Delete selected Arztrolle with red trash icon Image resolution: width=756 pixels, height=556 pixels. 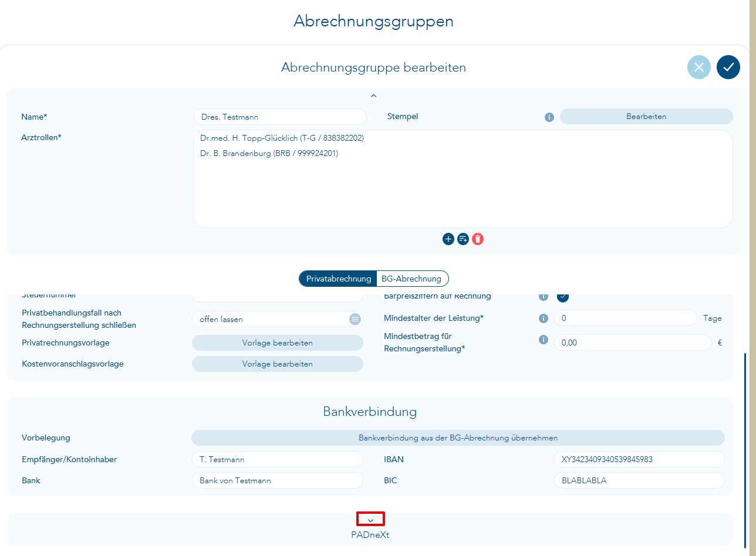(478, 239)
